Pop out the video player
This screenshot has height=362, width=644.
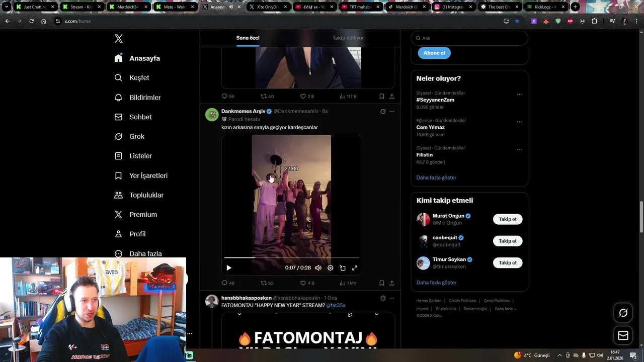(343, 268)
